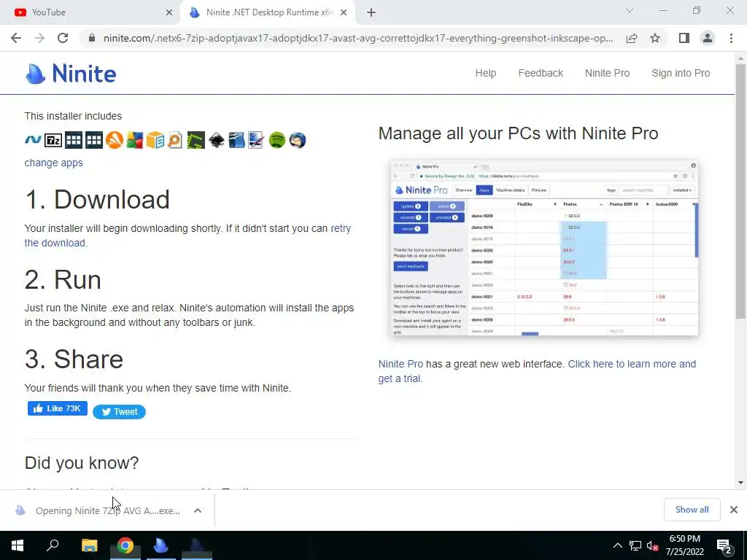
Task: Close the YouTube tab
Action: click(x=169, y=13)
